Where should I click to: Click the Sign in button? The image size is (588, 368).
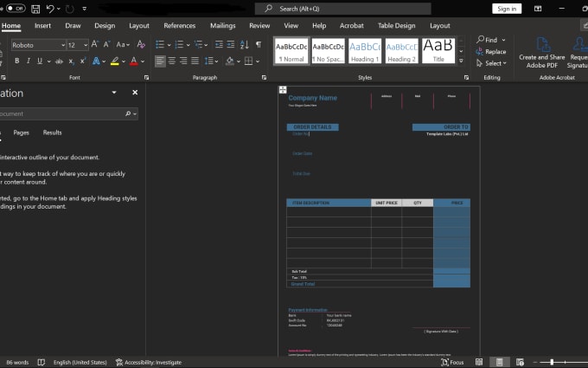click(507, 9)
